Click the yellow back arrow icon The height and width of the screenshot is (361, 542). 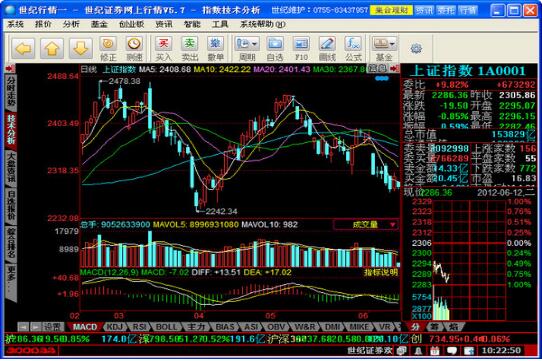tap(23, 49)
